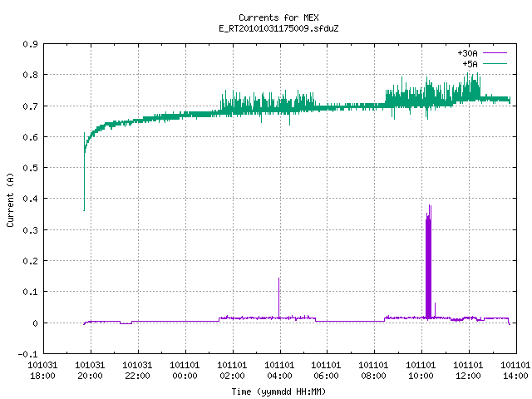
Task: Click the x-axis tick label '101101 12:00'
Action: (x=468, y=370)
